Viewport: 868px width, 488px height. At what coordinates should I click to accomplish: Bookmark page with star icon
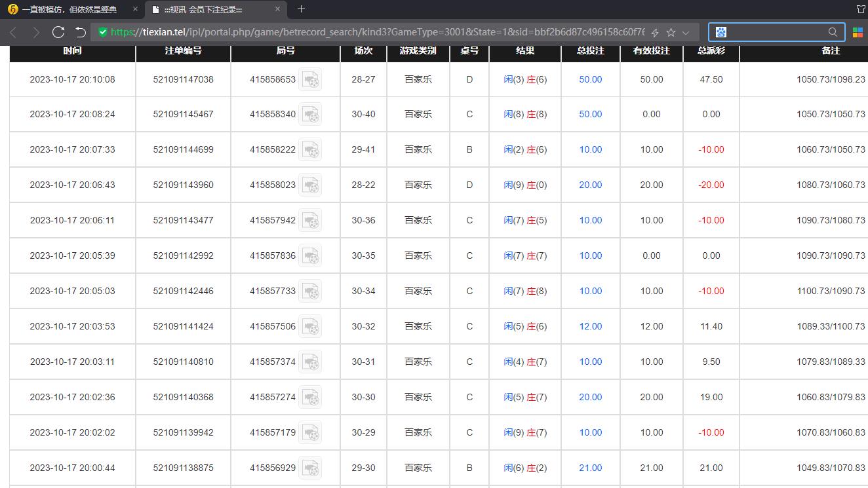coord(671,32)
